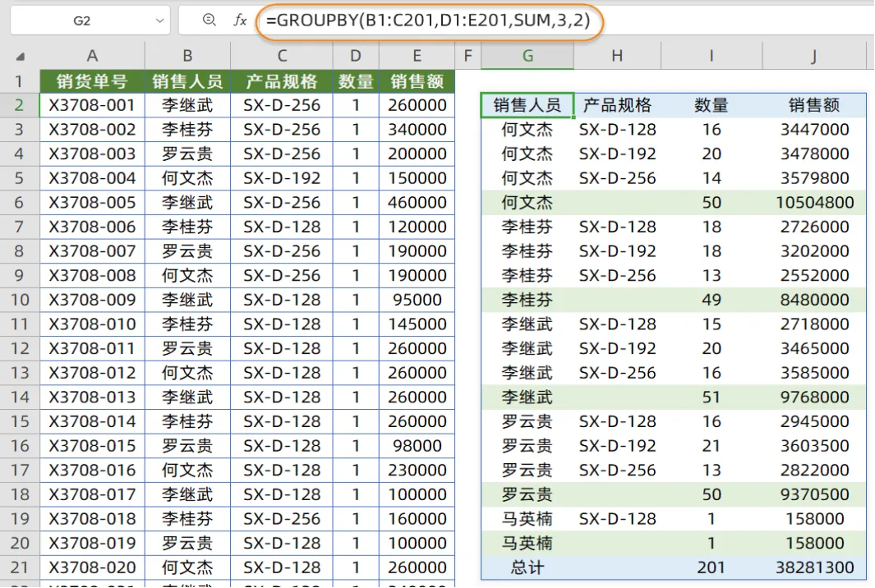Viewport: 875px width, 588px height.
Task: Click value 3603500 in summary table
Action: tap(813, 446)
